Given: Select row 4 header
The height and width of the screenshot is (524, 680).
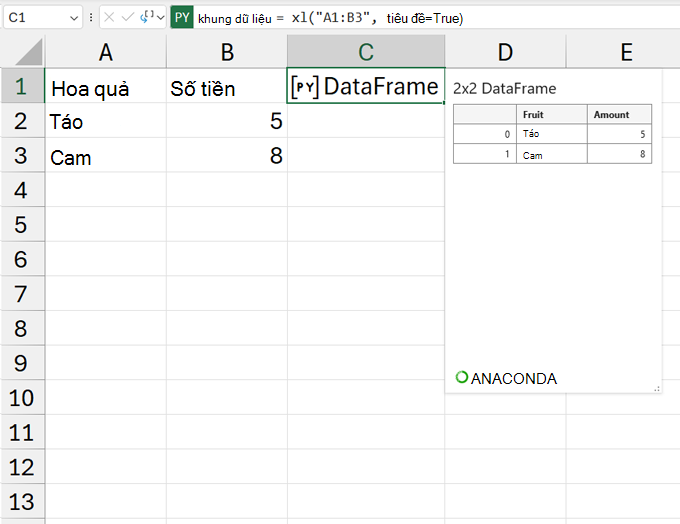Looking at the screenshot, I should click(22, 190).
